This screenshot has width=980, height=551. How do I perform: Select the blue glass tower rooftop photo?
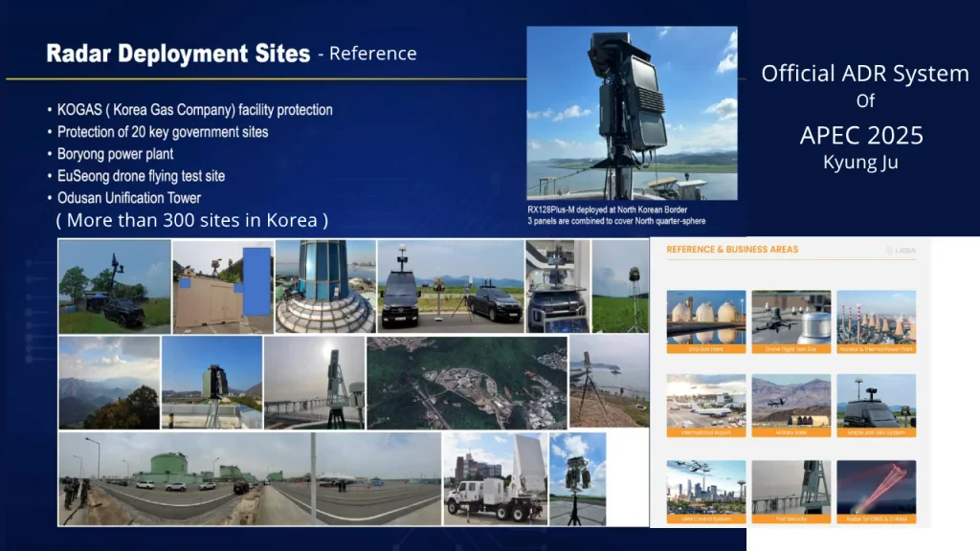[325, 286]
